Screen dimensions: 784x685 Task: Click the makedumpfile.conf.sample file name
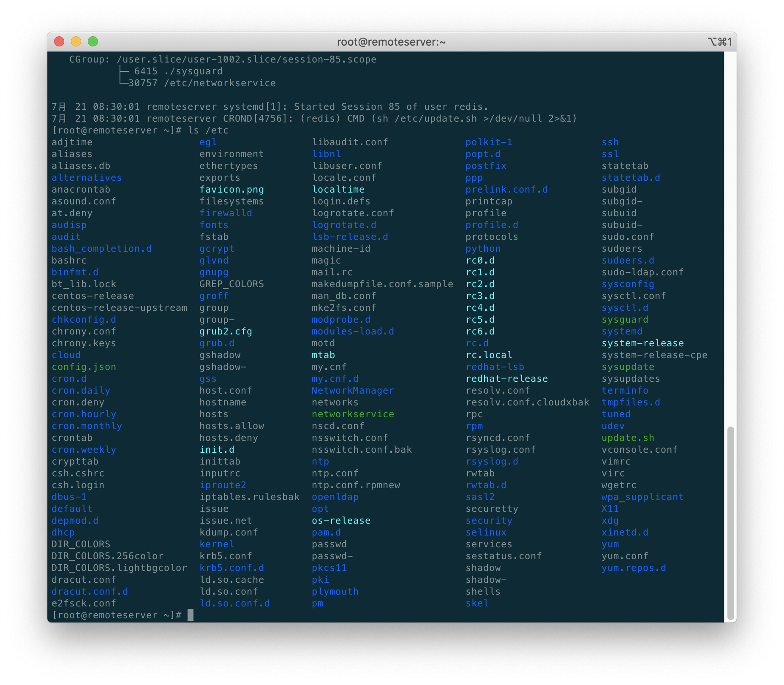[382, 284]
